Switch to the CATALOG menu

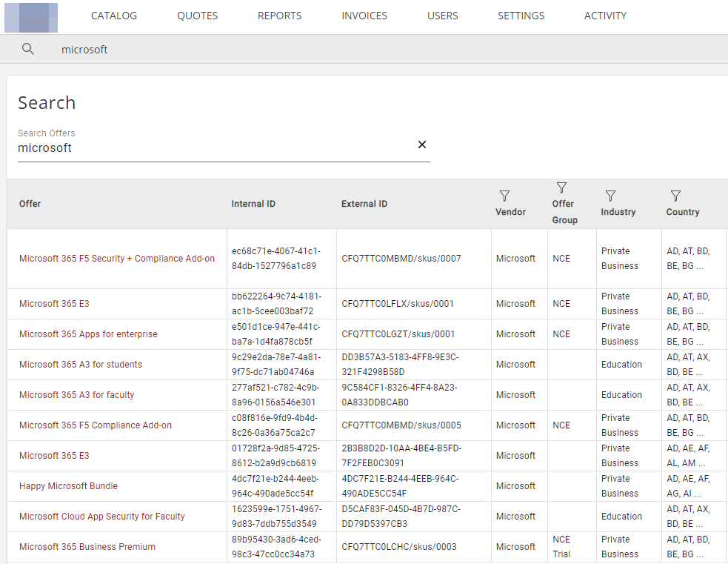click(113, 15)
